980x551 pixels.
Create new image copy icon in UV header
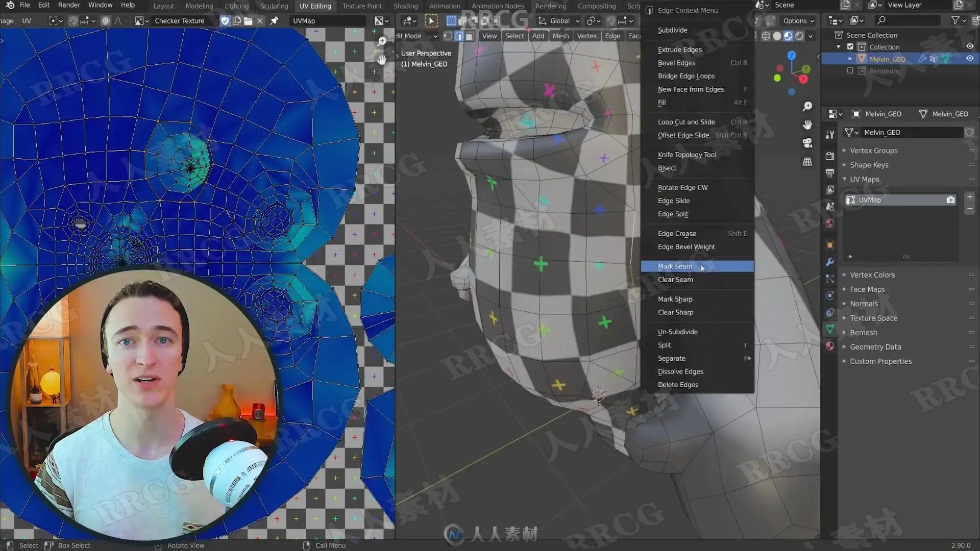coord(237,21)
